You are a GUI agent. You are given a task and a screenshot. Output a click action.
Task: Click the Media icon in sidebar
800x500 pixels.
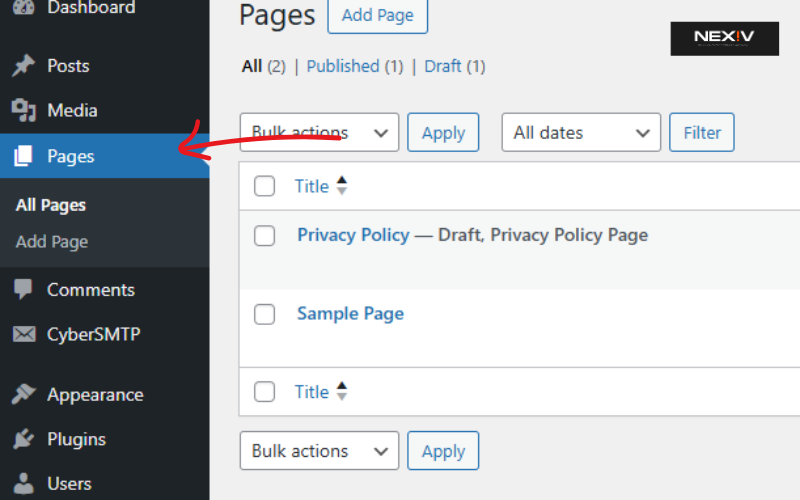click(23, 111)
